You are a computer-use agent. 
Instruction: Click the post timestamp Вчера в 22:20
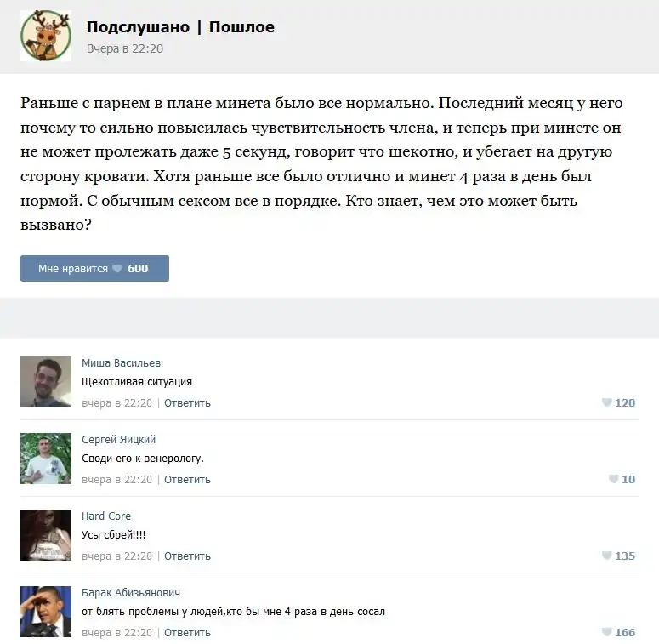tap(125, 48)
